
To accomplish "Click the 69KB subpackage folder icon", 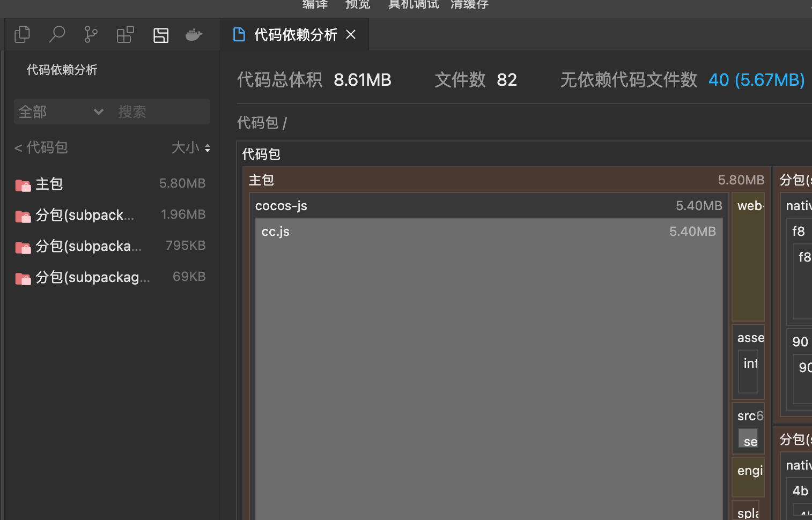I will (23, 278).
